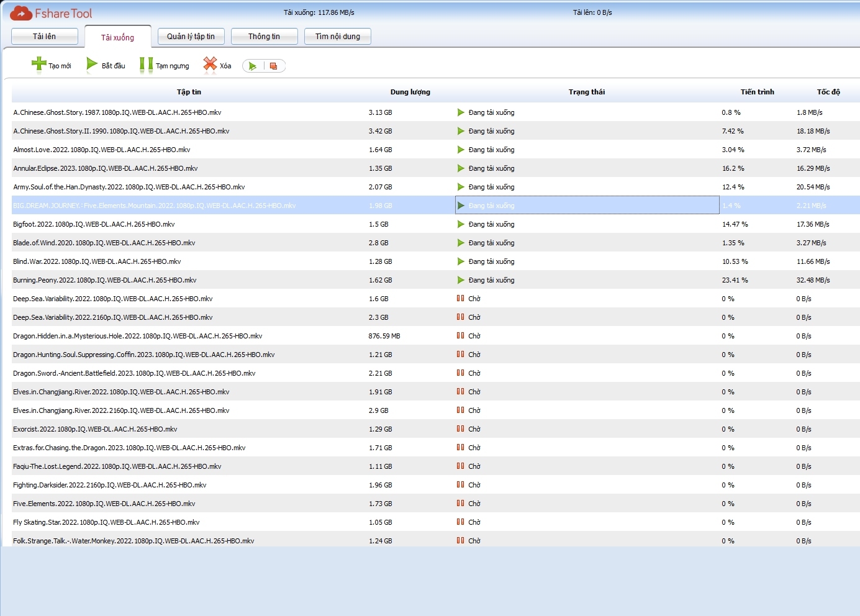Click play status icon for Bigfoot.2022
Viewport: 860px width, 616px height.
click(461, 224)
